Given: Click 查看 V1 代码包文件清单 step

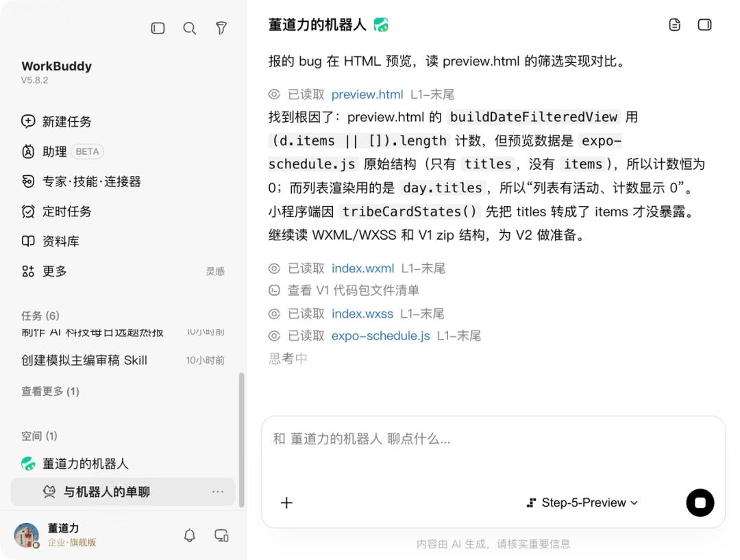Looking at the screenshot, I should tap(354, 290).
